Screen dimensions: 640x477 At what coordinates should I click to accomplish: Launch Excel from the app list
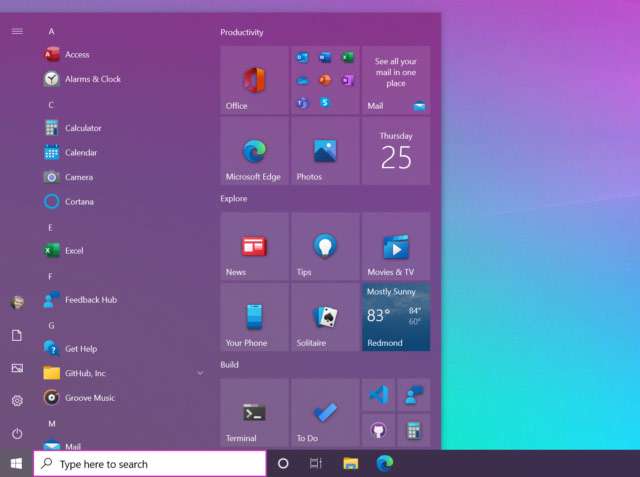click(x=122, y=250)
